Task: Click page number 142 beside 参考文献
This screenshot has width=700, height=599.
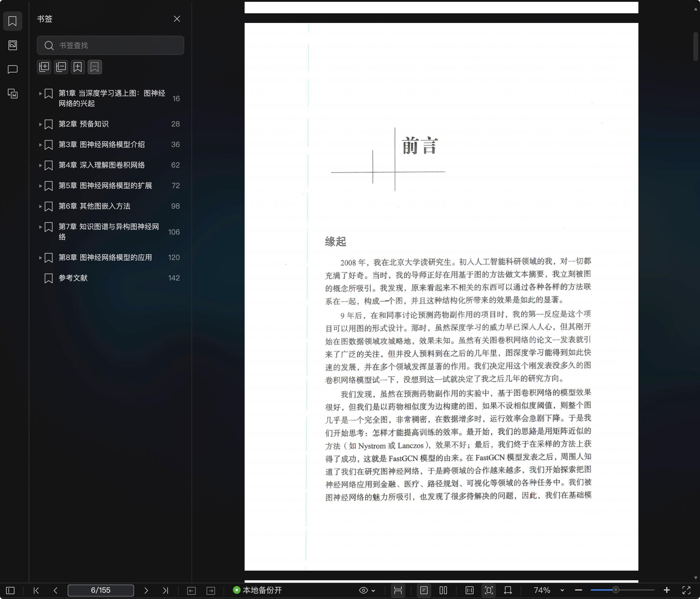Action: pos(174,278)
